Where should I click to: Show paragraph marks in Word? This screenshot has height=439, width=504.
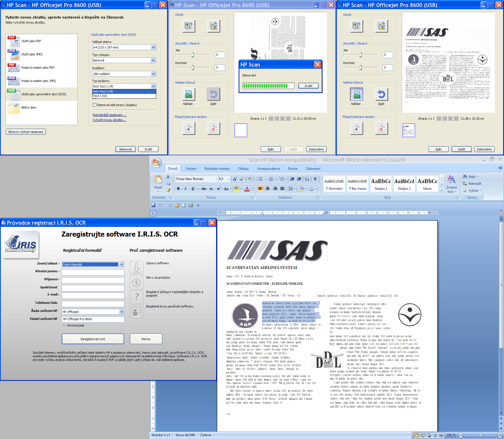315,179
